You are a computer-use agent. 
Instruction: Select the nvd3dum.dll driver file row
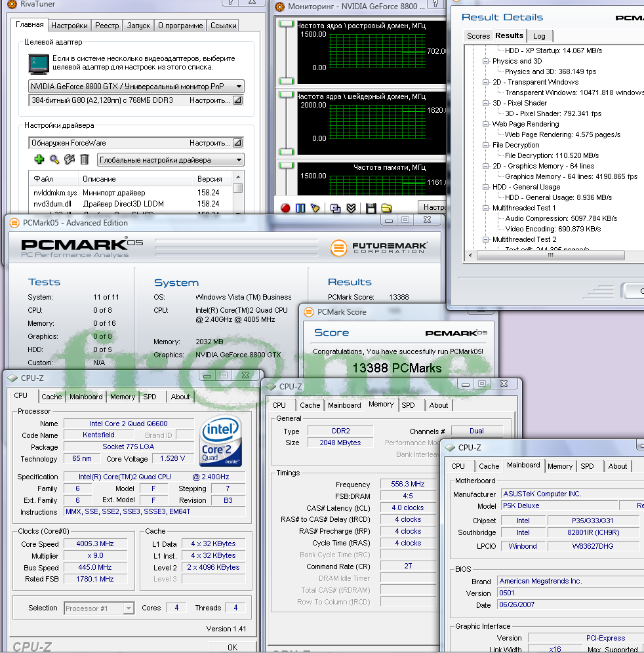coord(131,204)
